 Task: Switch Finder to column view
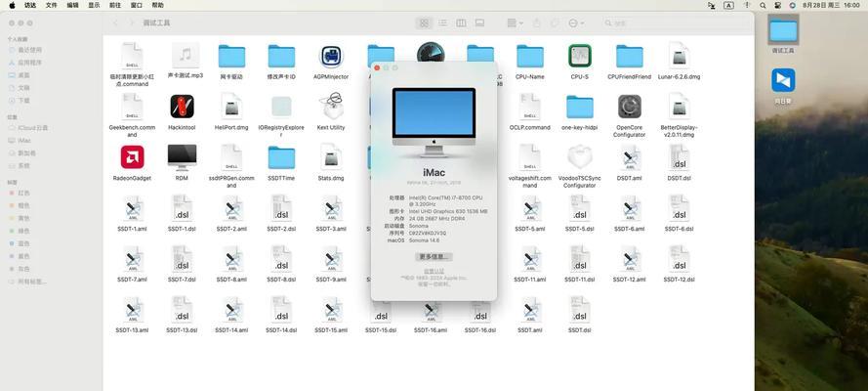(x=461, y=22)
